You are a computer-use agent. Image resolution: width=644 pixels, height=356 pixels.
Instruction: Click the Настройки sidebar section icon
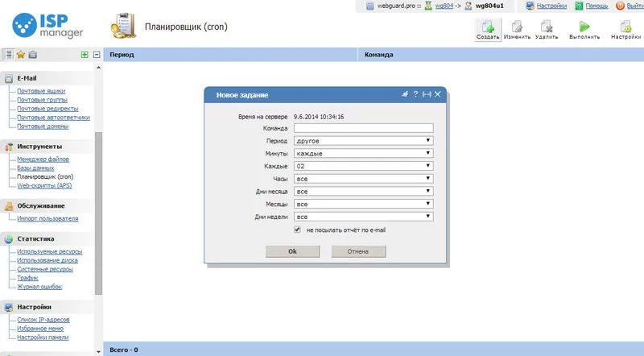pyautogui.click(x=9, y=307)
